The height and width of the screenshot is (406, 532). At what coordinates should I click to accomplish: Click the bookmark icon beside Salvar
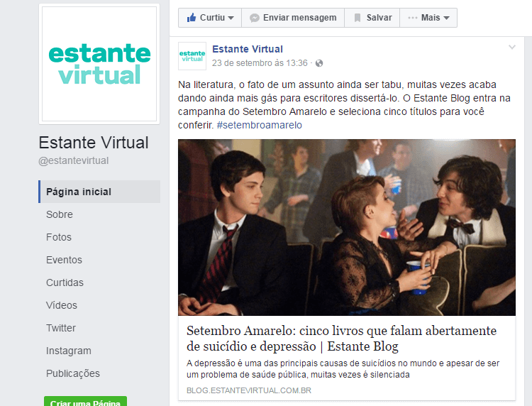(358, 18)
